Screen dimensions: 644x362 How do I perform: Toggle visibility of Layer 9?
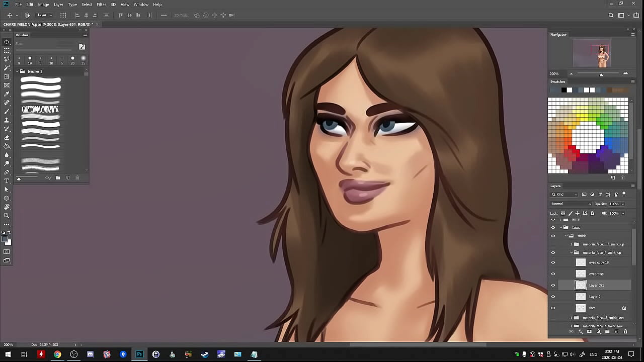pos(553,297)
